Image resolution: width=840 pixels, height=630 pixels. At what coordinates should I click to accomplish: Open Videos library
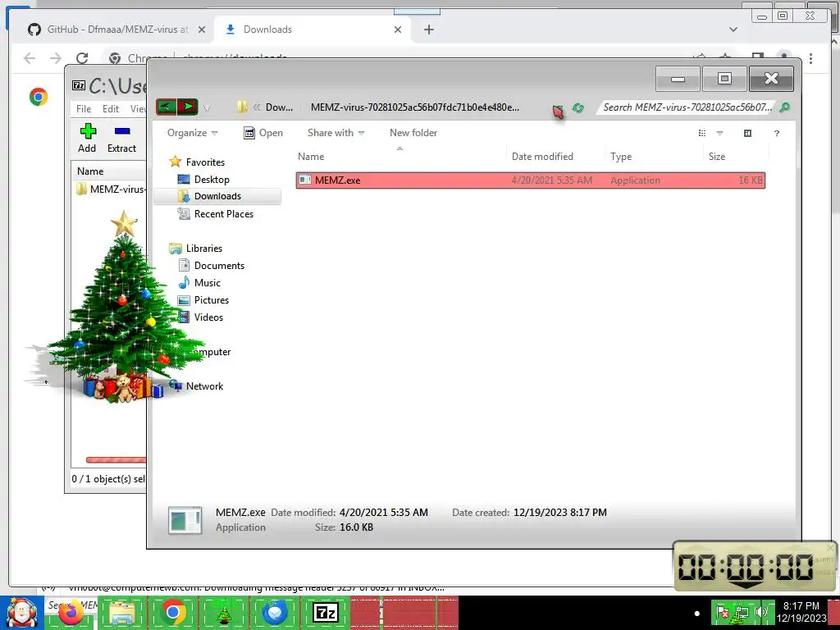click(200, 317)
